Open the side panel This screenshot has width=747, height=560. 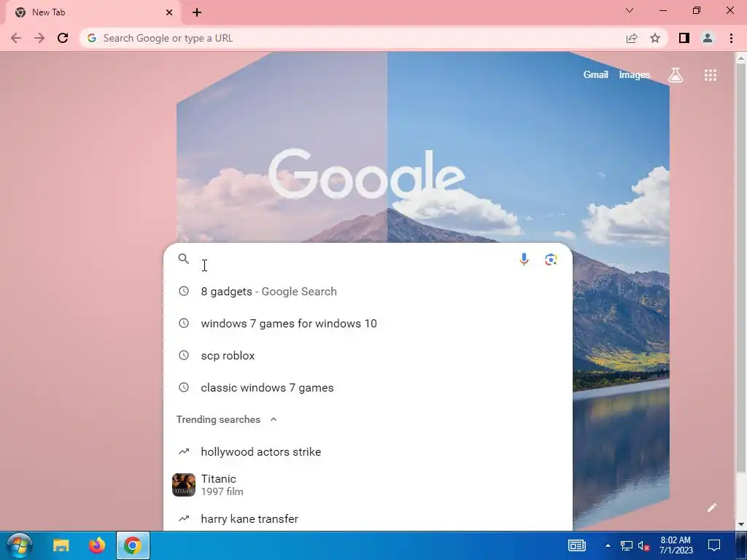click(684, 38)
